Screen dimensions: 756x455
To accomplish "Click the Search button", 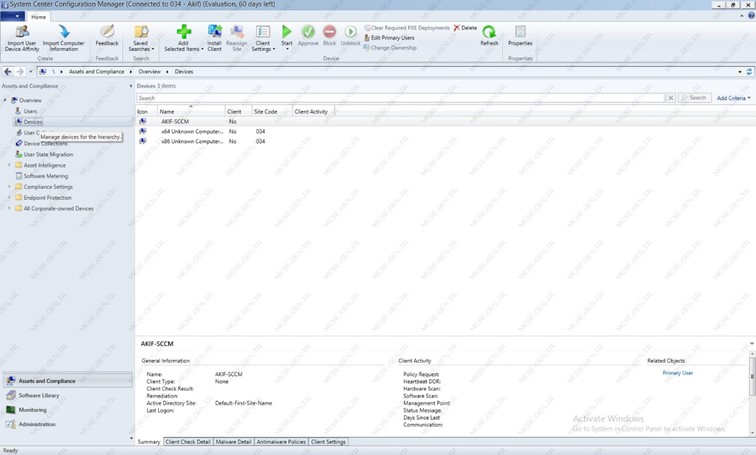I will 694,98.
